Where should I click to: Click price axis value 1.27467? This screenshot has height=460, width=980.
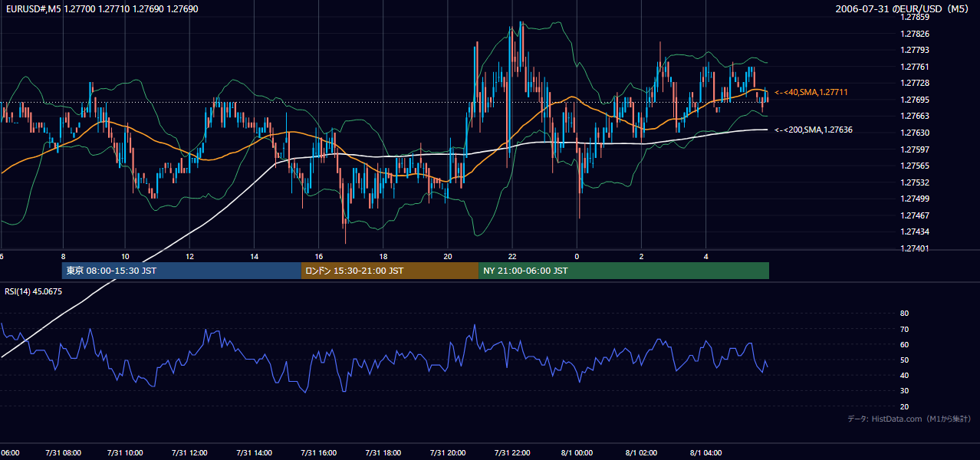coord(915,215)
